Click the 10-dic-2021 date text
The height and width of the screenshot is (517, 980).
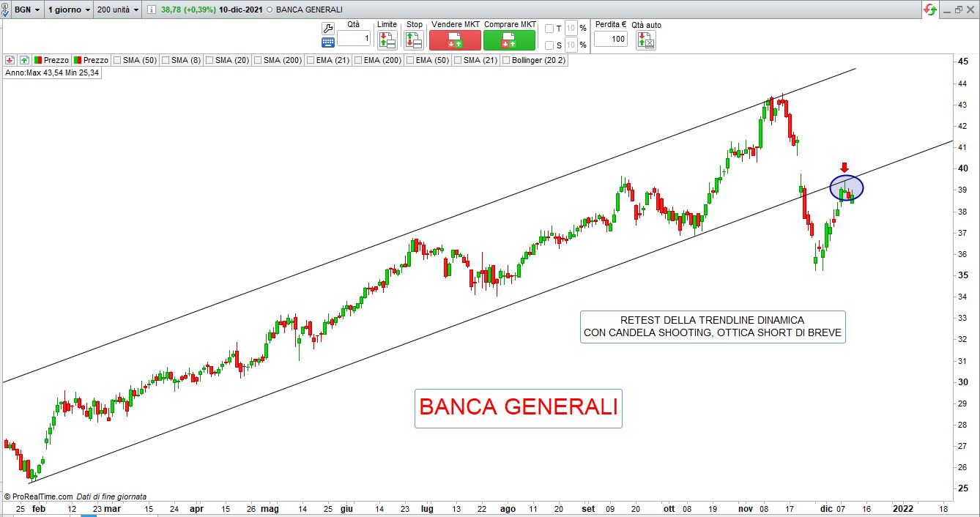tap(240, 10)
